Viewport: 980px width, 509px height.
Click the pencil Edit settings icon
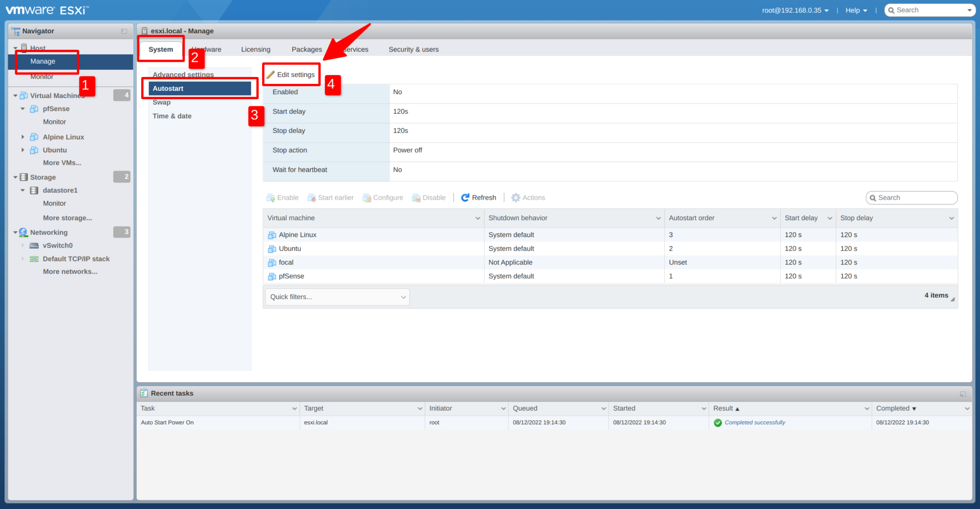[x=270, y=75]
